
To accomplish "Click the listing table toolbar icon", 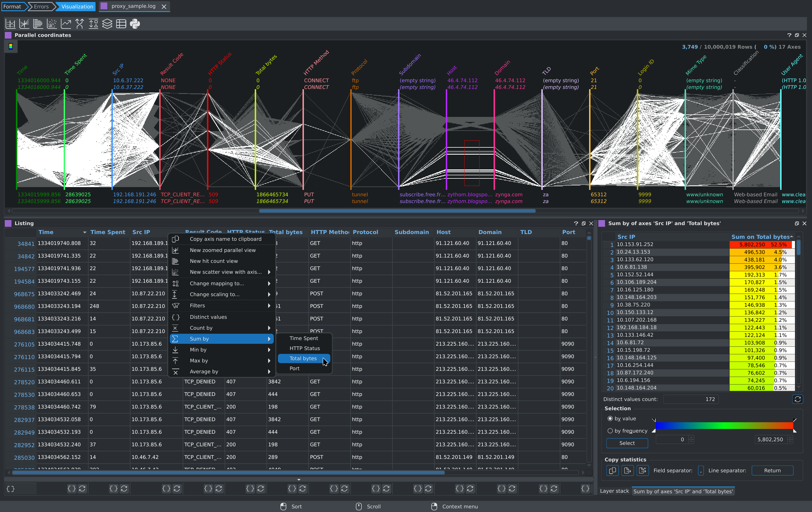I will click(x=121, y=23).
